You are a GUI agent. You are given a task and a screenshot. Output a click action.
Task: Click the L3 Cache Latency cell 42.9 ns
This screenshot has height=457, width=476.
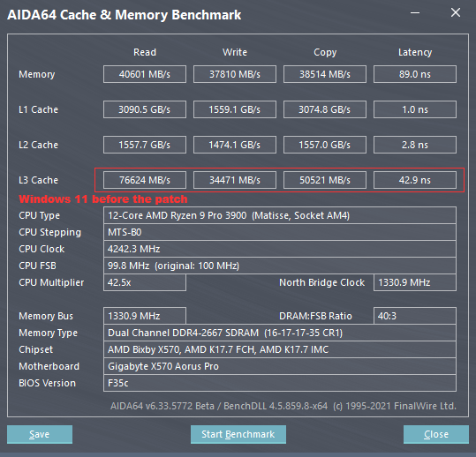coord(415,180)
